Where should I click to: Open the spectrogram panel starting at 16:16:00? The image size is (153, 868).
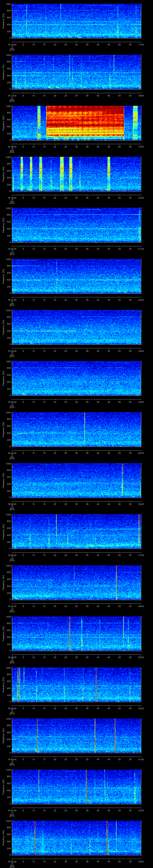(76, 21)
